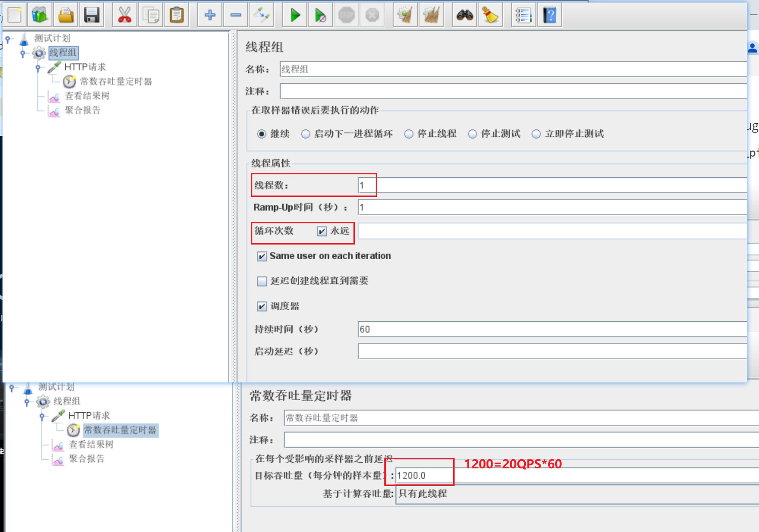759x532 pixels.
Task: Click the 循环次数 input field
Action: (552, 231)
